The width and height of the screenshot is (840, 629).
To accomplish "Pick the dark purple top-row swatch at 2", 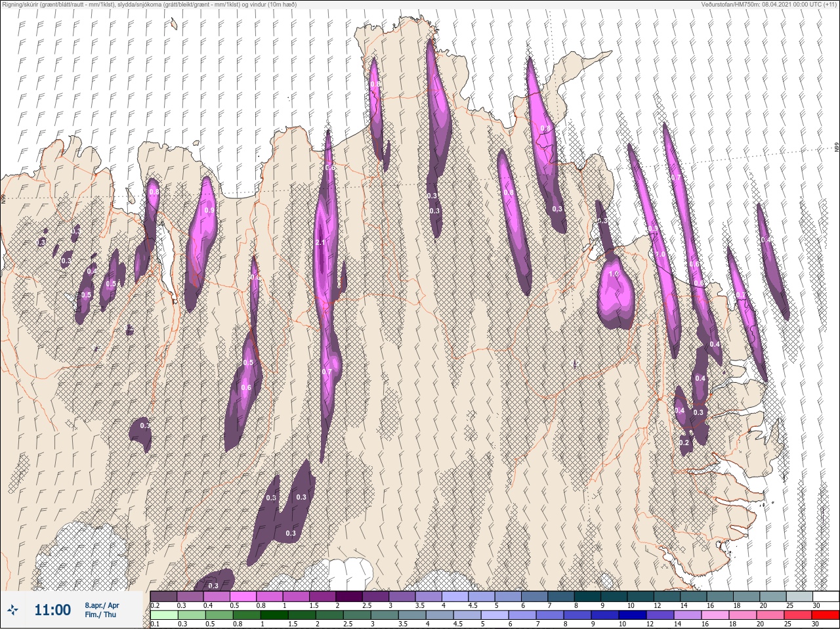I will tap(349, 596).
